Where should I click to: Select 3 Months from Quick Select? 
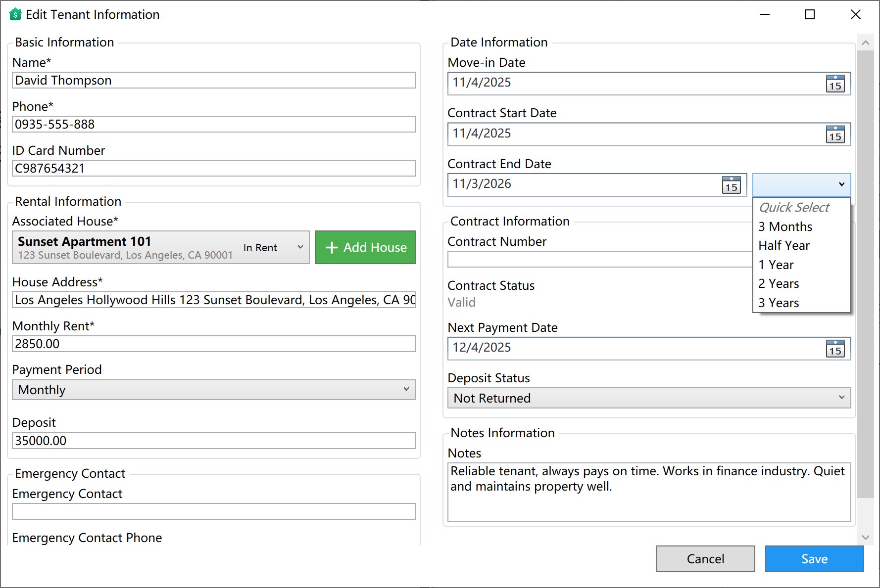(784, 226)
